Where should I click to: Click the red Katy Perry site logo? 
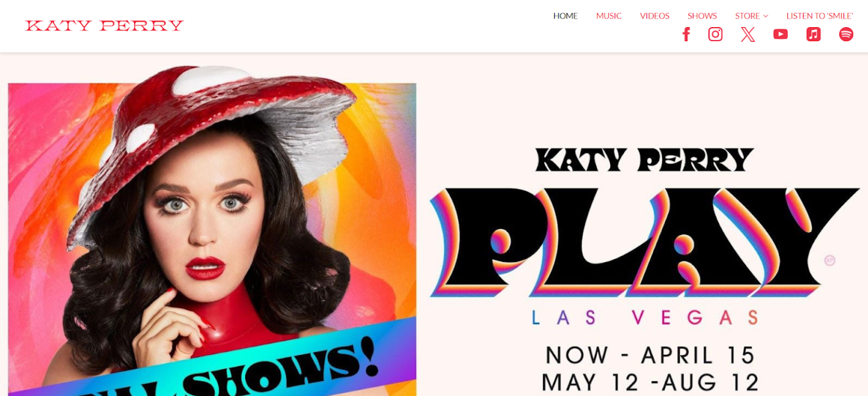point(105,25)
